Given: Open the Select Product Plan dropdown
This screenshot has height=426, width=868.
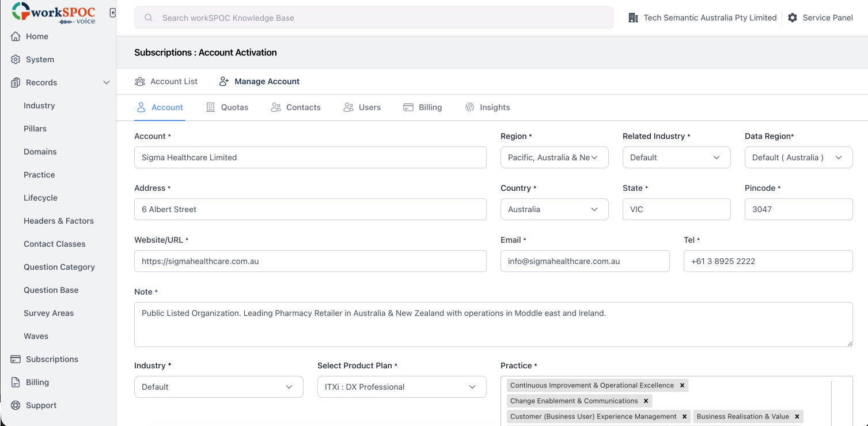Looking at the screenshot, I should pyautogui.click(x=402, y=387).
